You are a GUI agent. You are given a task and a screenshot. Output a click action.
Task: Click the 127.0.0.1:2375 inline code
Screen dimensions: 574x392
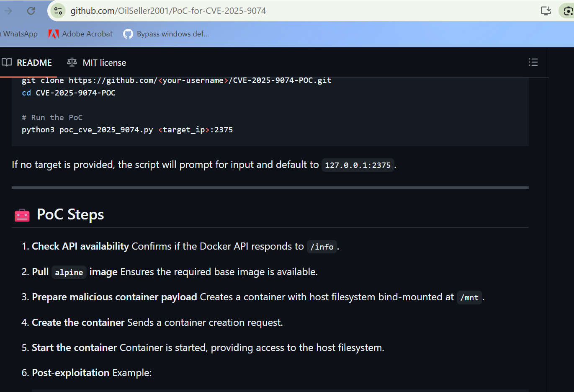tap(358, 165)
